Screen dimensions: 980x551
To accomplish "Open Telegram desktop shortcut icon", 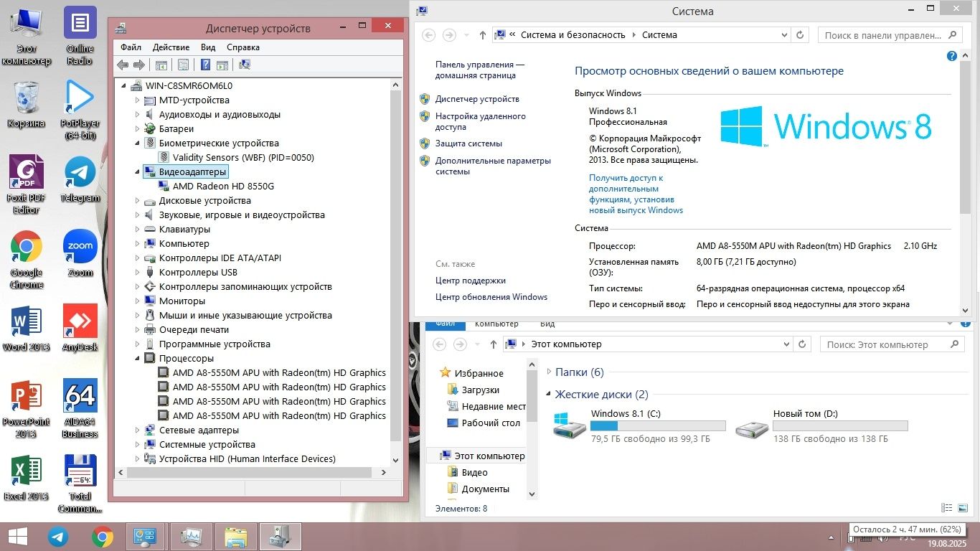I will 80,179.
